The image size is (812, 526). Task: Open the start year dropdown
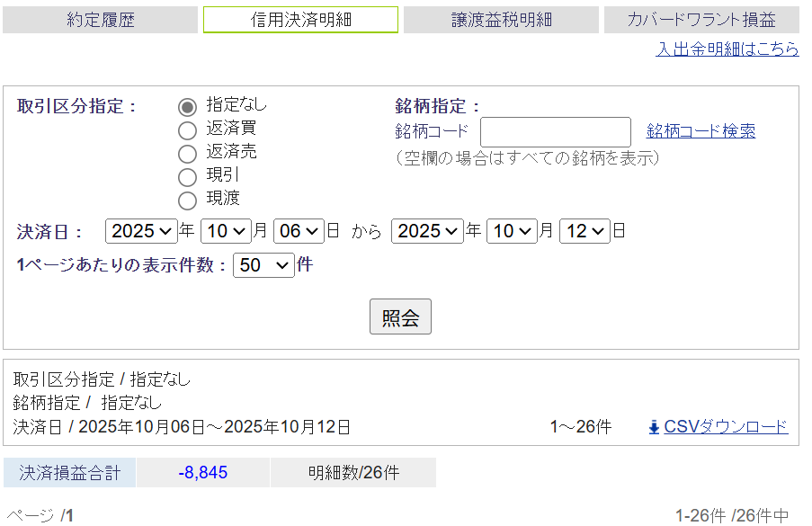coord(141,231)
